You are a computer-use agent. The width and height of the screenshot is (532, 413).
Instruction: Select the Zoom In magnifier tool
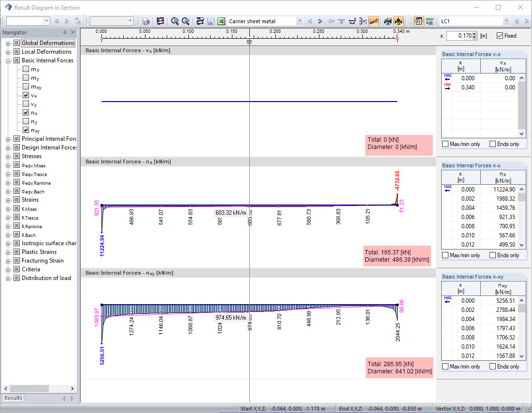pyautogui.click(x=175, y=21)
